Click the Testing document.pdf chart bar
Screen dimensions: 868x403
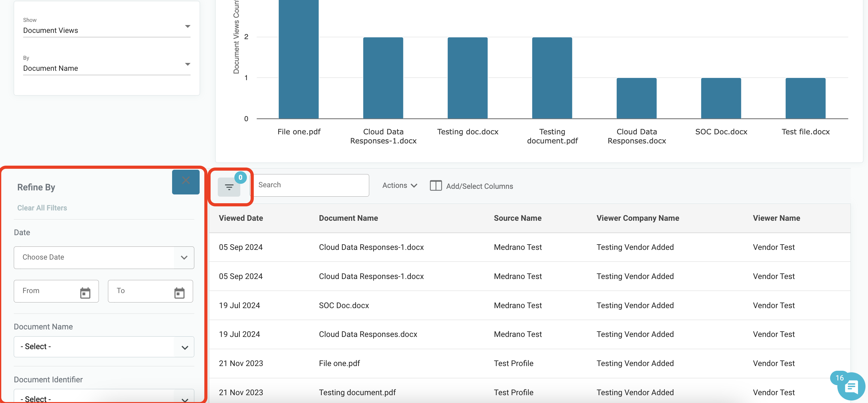coord(552,78)
